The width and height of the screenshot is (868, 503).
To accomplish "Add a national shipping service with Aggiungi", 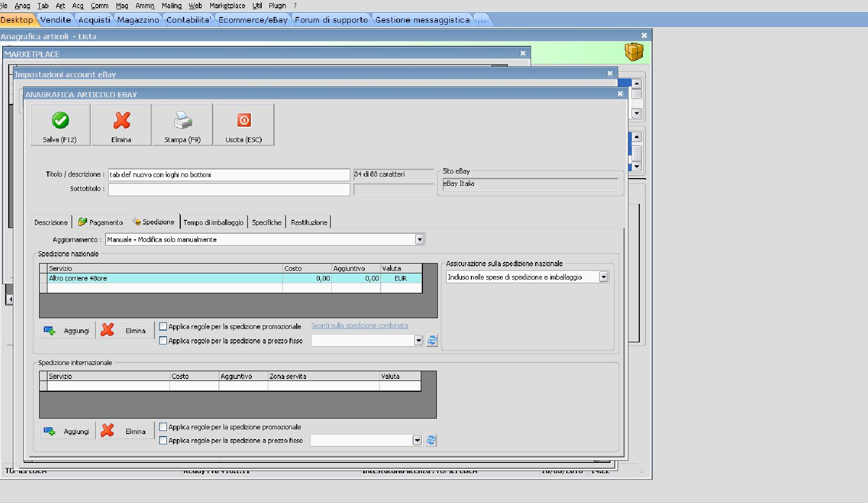I will [x=67, y=331].
